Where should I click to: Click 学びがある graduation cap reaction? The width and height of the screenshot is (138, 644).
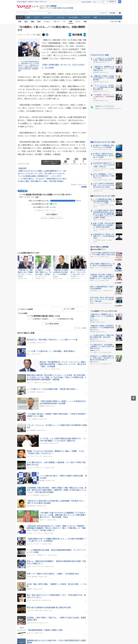[x=66, y=162]
